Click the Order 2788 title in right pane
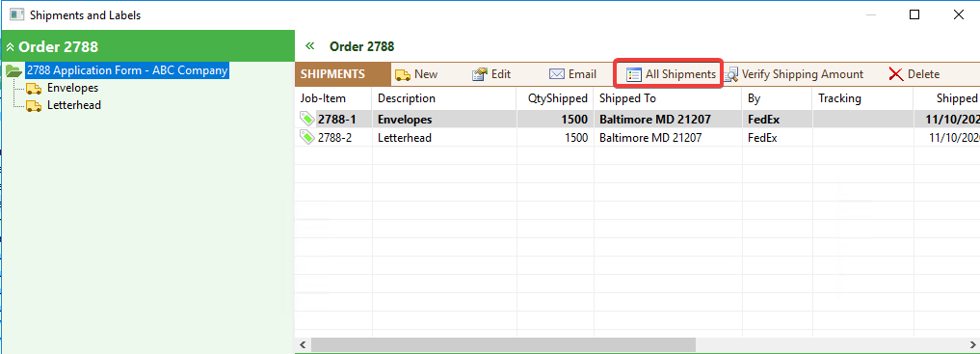The image size is (980, 354). coord(362,46)
